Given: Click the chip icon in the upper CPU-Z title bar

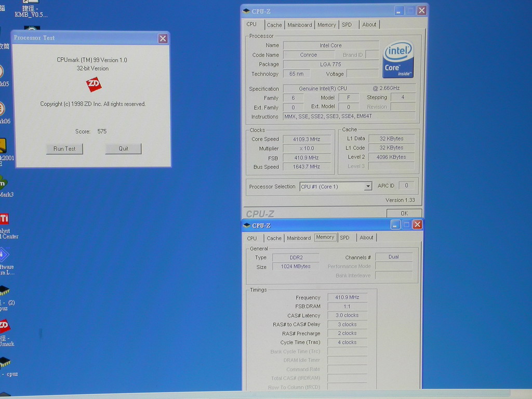Looking at the screenshot, I should point(246,11).
